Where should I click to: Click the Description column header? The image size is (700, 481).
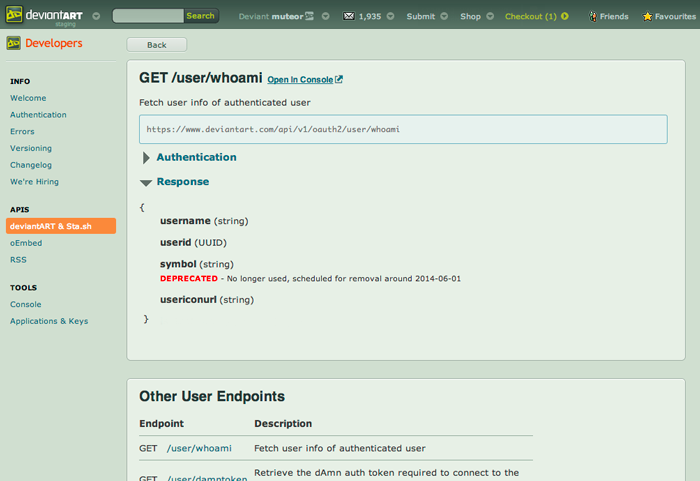pos(283,423)
